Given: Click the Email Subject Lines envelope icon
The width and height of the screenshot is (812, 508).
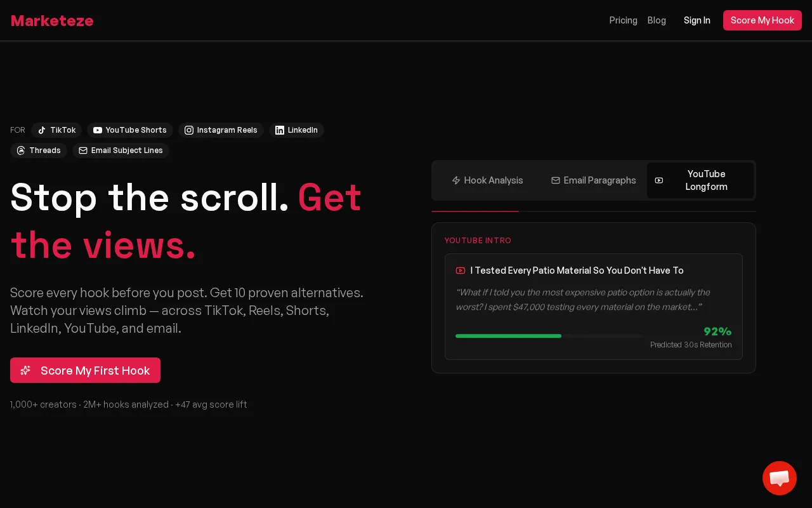Looking at the screenshot, I should (x=83, y=150).
